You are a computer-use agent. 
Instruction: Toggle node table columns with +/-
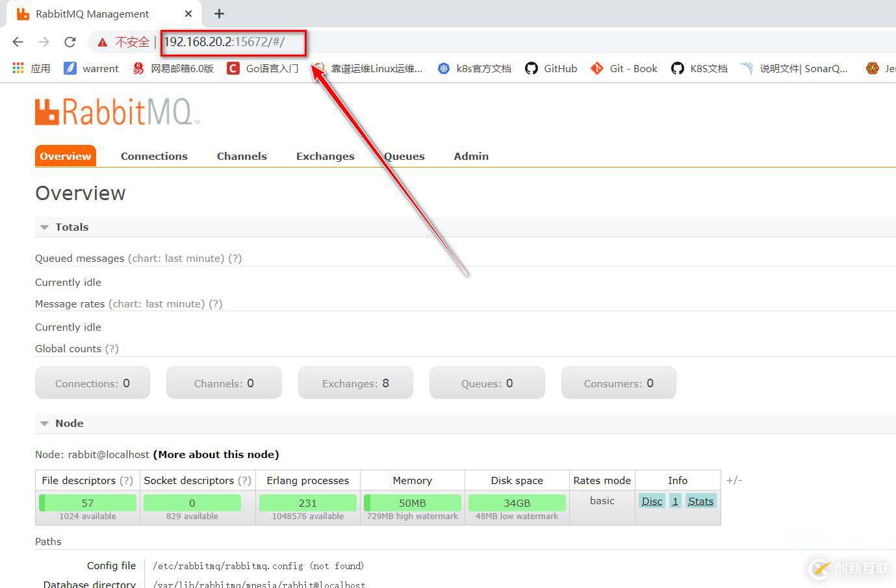pyautogui.click(x=734, y=480)
